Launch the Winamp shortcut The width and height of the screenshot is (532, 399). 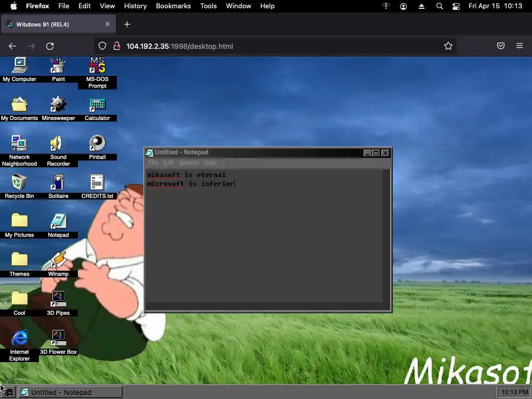[x=58, y=264]
